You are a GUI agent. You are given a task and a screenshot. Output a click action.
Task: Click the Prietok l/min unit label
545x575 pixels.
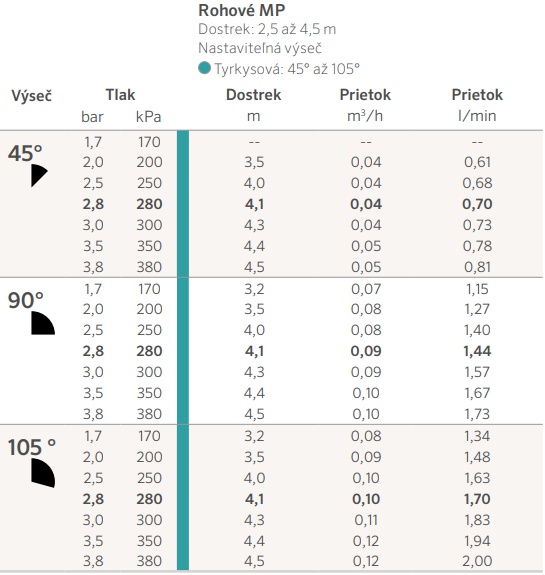click(x=477, y=116)
